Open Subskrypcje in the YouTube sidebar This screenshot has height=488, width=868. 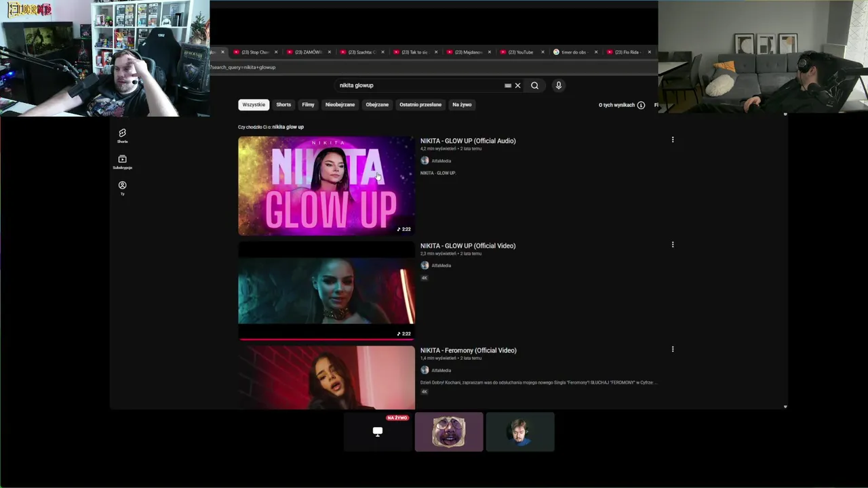pyautogui.click(x=122, y=162)
